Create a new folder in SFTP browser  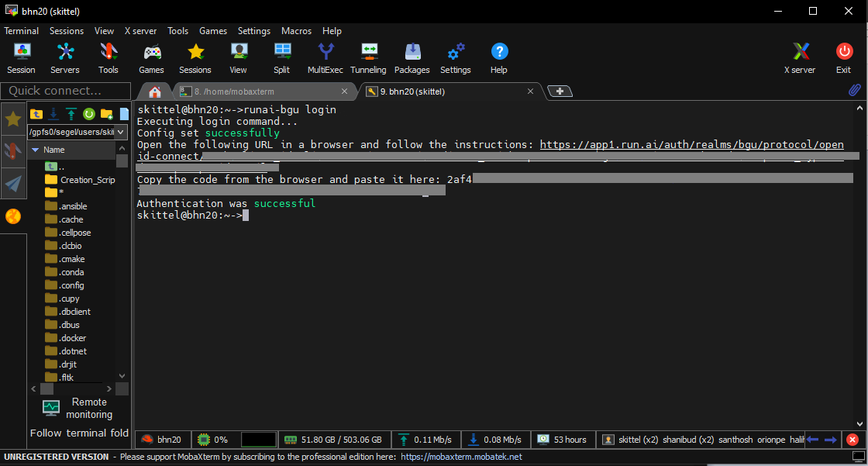pos(106,114)
